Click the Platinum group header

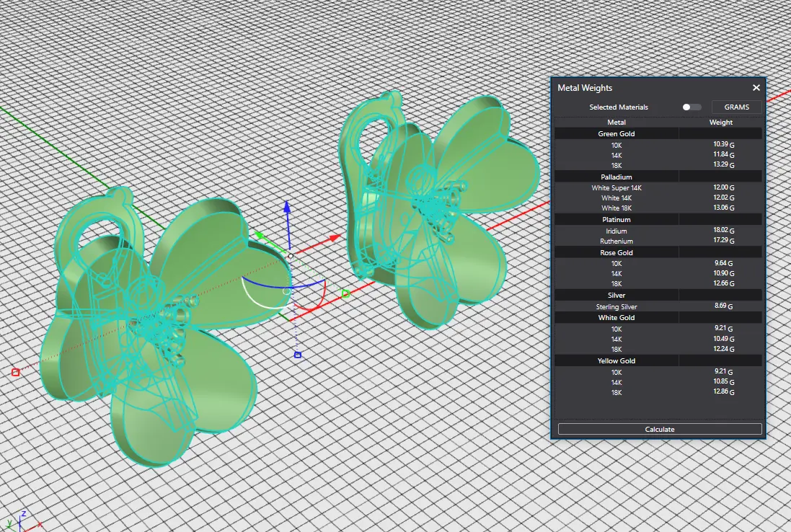pyautogui.click(x=617, y=220)
